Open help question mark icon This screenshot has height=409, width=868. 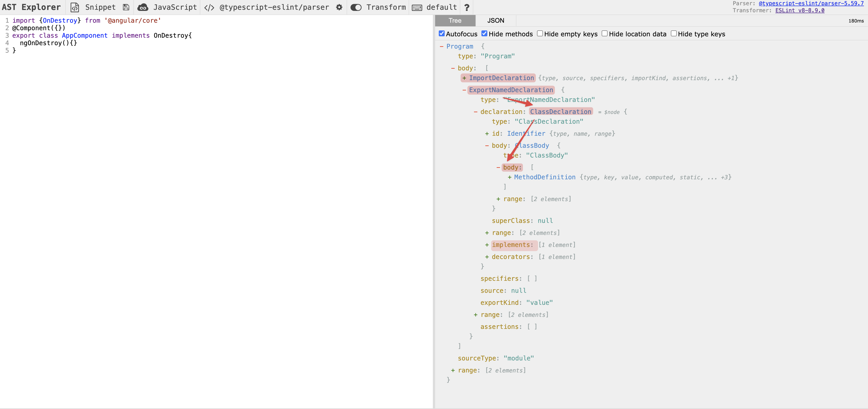click(x=467, y=7)
